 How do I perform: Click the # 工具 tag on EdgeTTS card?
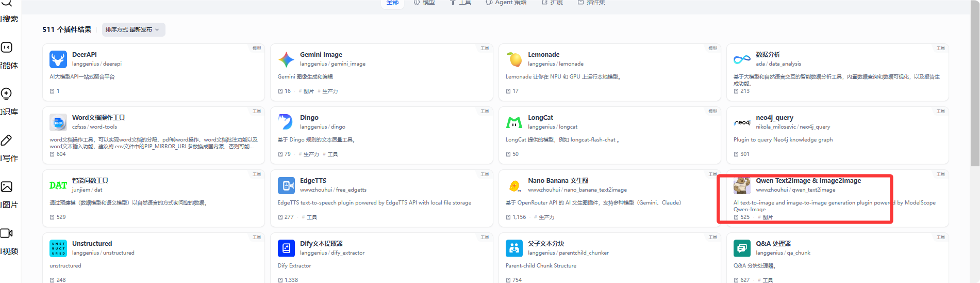309,217
